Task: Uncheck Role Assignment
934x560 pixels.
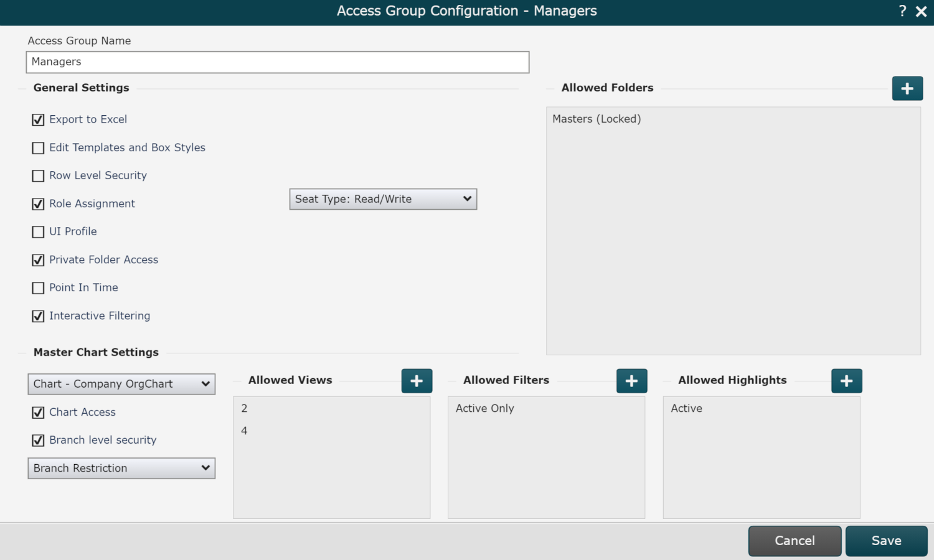Action: pos(38,203)
